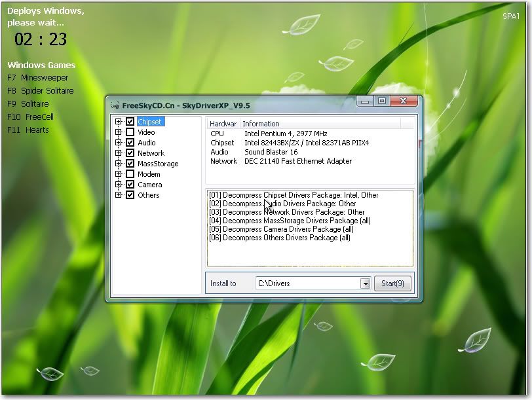Screen dimensions: 532x400
Task: Click log line [04] Decompress MassStorage Drivers
Action: point(290,221)
